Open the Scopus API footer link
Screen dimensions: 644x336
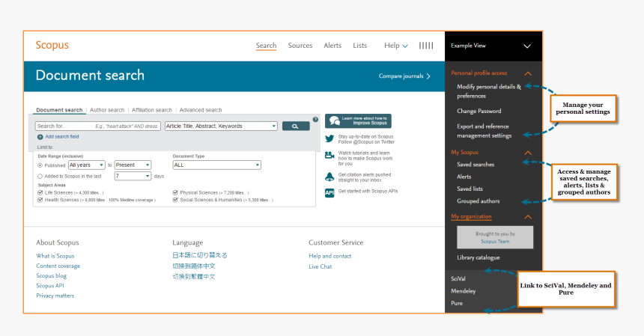pyautogui.click(x=50, y=286)
